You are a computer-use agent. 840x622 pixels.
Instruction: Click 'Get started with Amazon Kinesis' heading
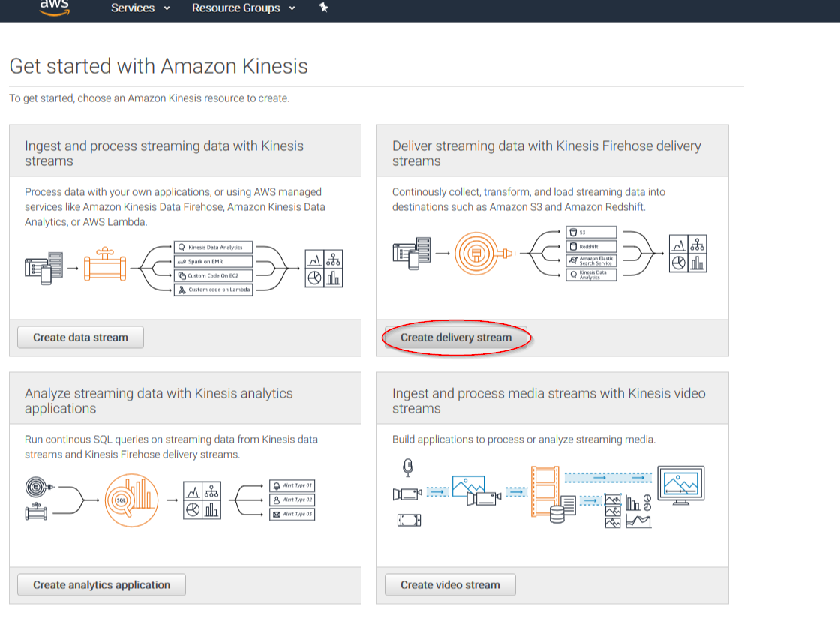point(158,66)
